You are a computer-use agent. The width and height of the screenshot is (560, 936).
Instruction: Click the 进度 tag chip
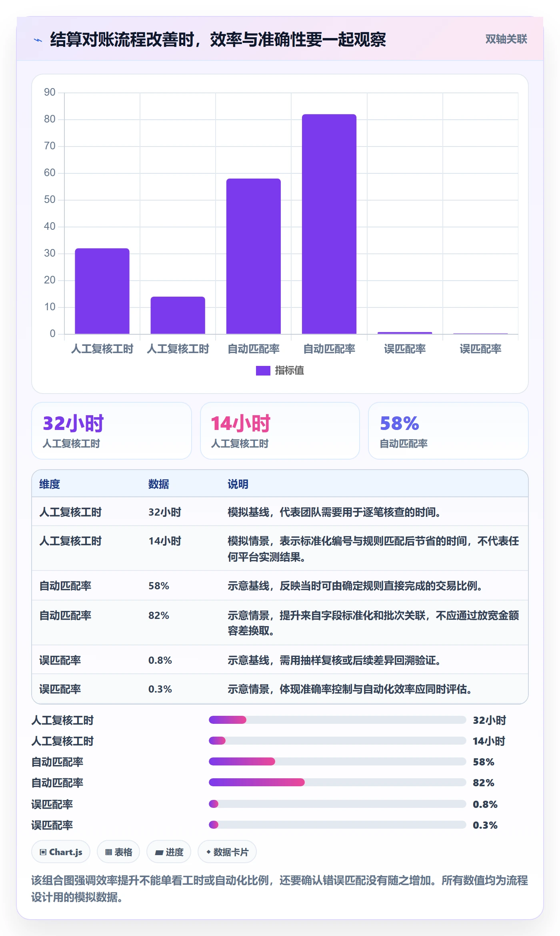click(169, 852)
